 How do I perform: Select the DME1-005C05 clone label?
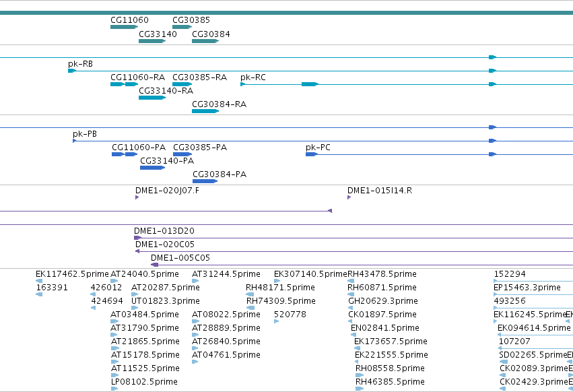[180, 258]
